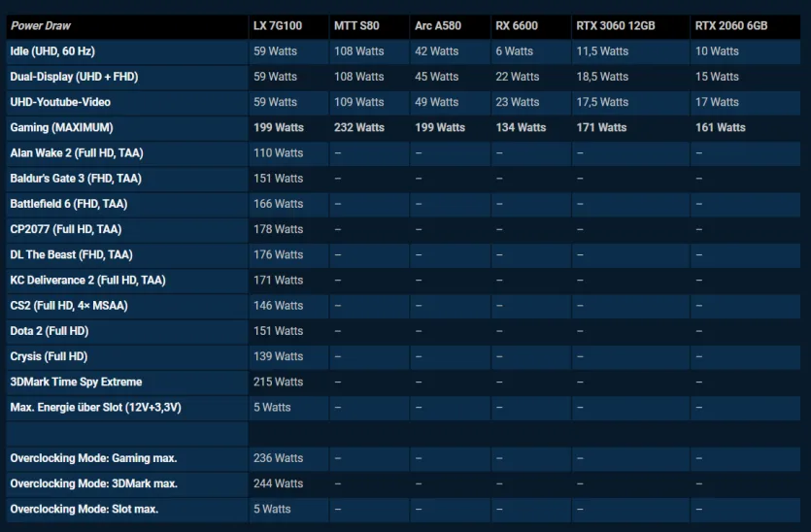Click the 6 Watts idle value for RX 6600
Viewport: 811px width, 532px height.
(514, 51)
